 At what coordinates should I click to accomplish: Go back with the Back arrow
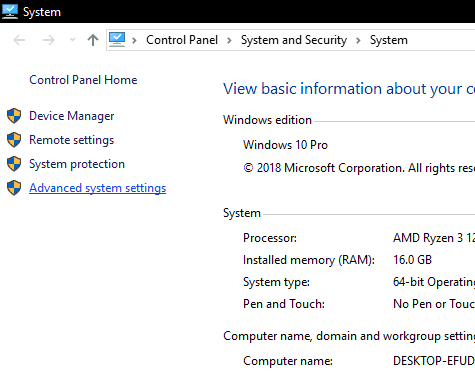click(x=19, y=40)
